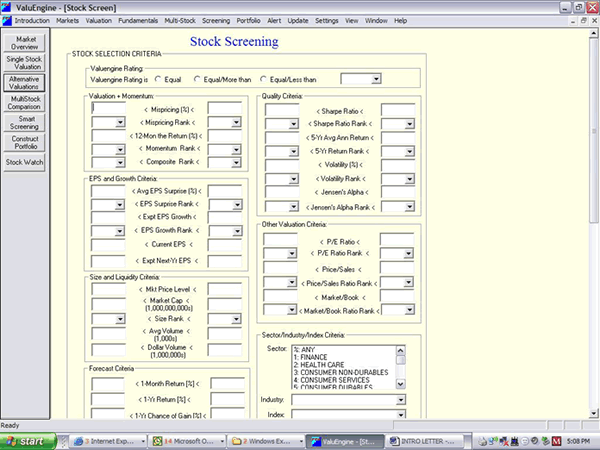Open the minimum Price/Sales Ratio Rank dropdown
The width and height of the screenshot is (600, 450).
click(292, 282)
